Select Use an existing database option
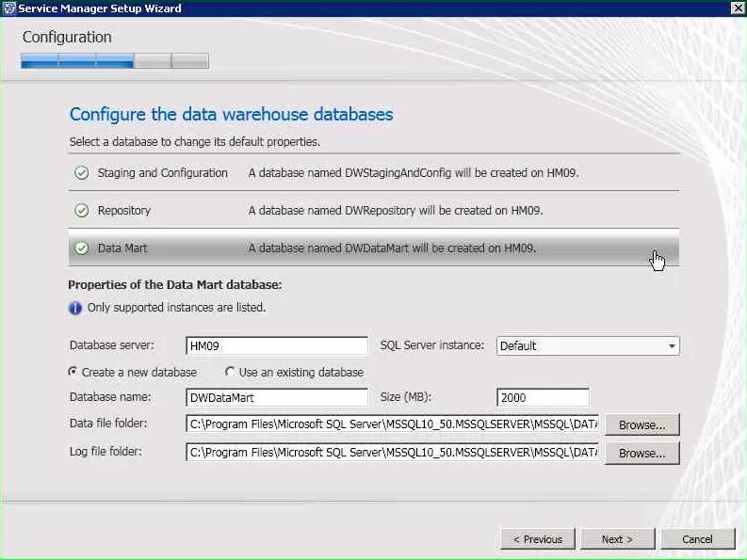The height and width of the screenshot is (560, 747). (x=230, y=372)
